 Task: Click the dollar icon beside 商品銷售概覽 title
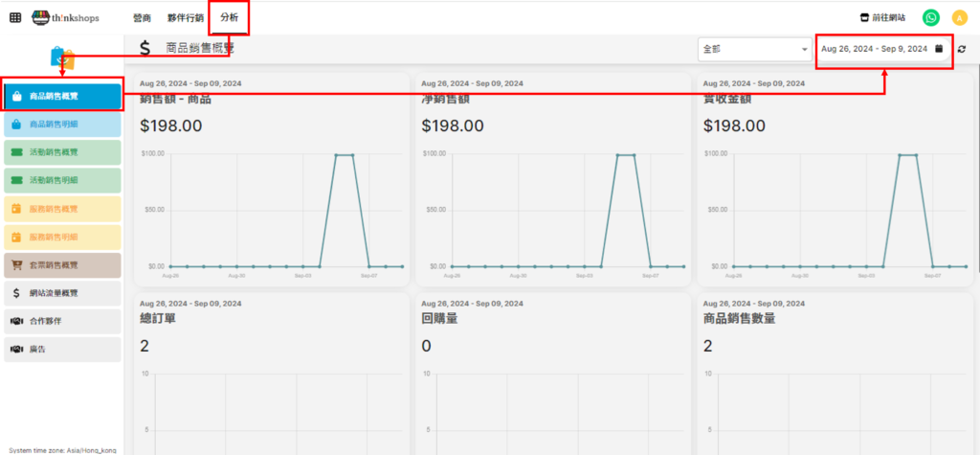[145, 48]
